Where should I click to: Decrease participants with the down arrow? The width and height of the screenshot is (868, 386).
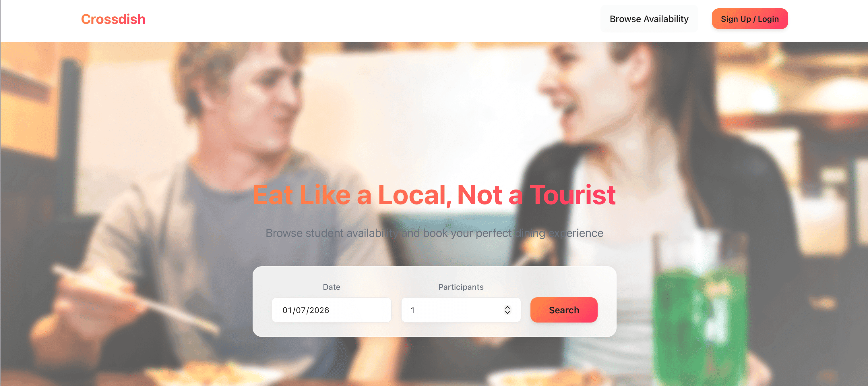[507, 312]
